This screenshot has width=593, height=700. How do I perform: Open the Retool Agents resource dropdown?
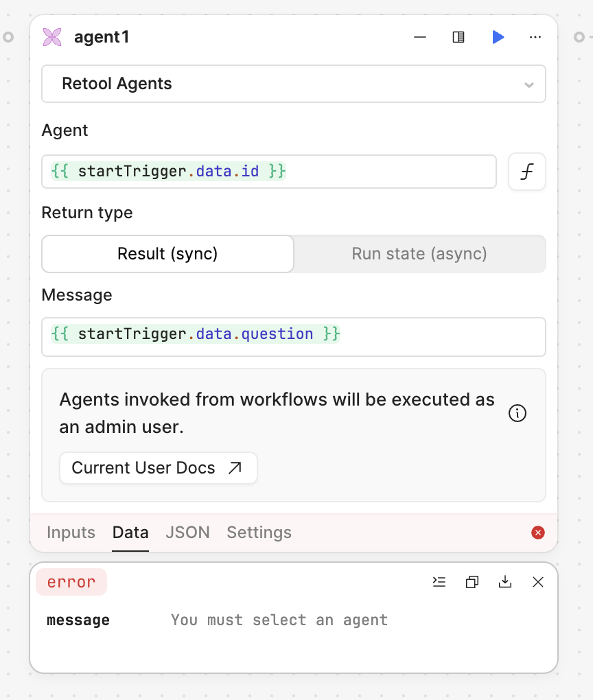(294, 84)
